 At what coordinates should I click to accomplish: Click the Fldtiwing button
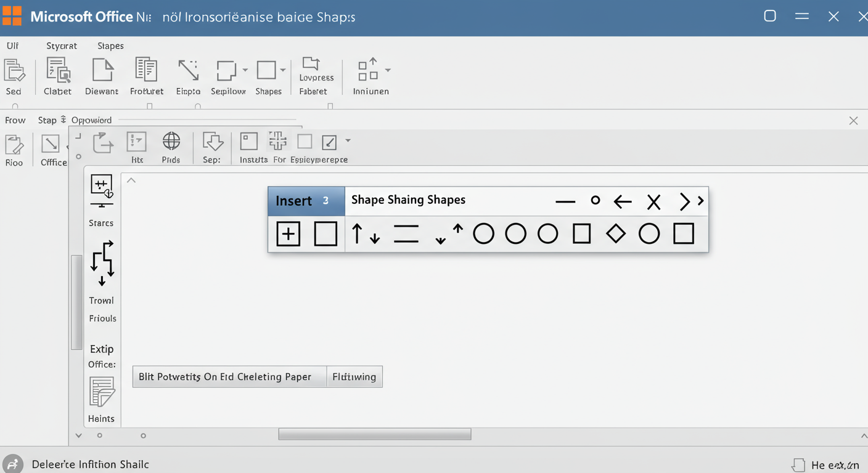point(354,377)
